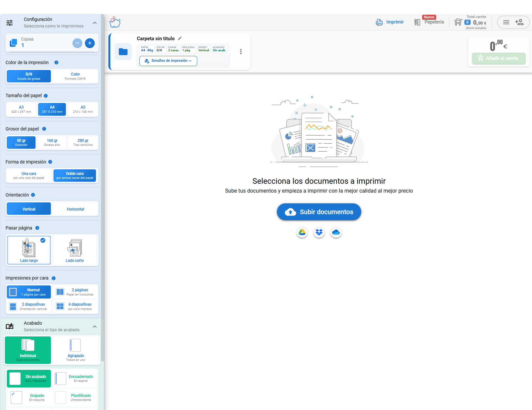Viewport: 532px width, 410px height.
Task: Collapse the Configuración panel
Action: 95,23
